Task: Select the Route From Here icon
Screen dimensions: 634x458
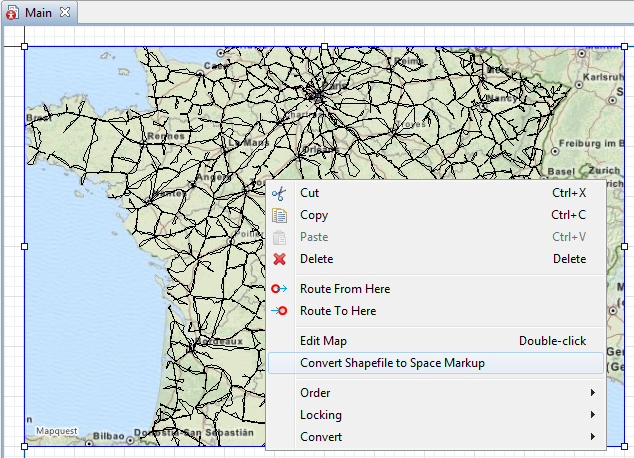Action: [x=280, y=289]
